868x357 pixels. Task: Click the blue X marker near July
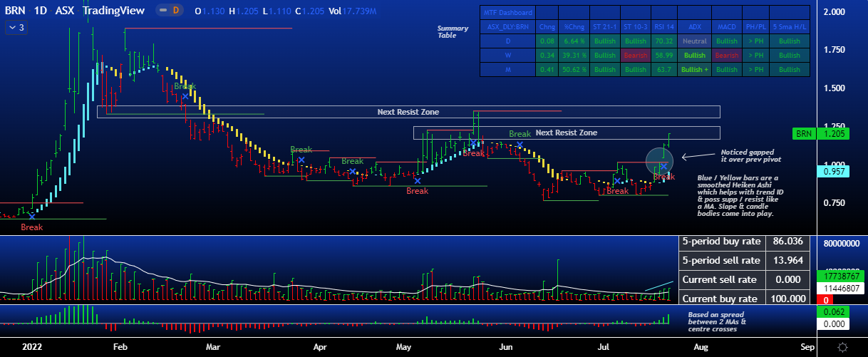point(617,181)
